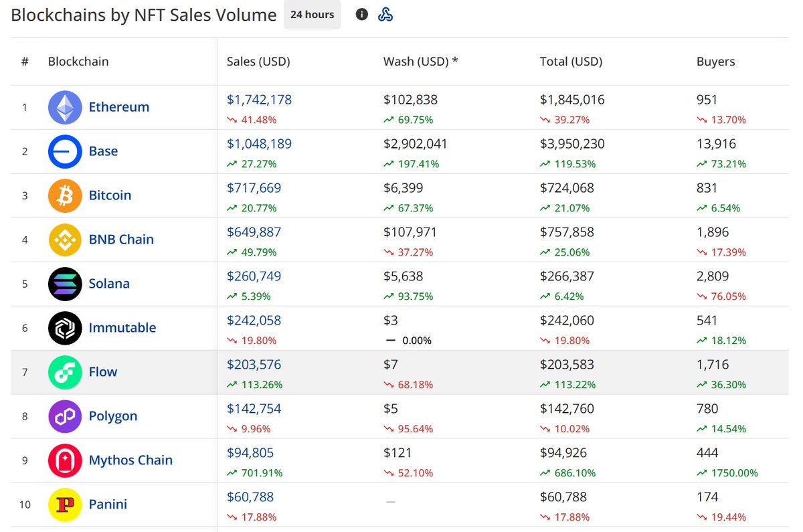Open the Flow blockchain link
This screenshot has height=532, width=803.
[x=103, y=372]
